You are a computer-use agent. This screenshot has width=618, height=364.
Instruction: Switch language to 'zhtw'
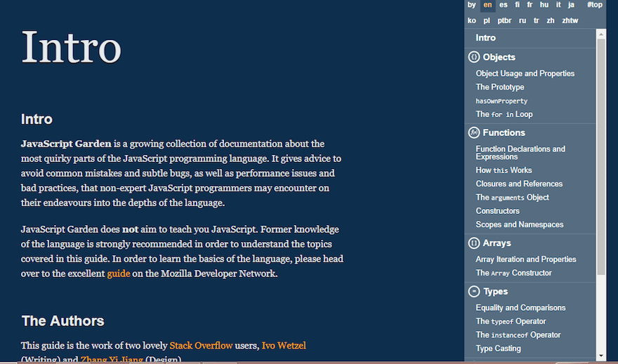click(x=570, y=20)
